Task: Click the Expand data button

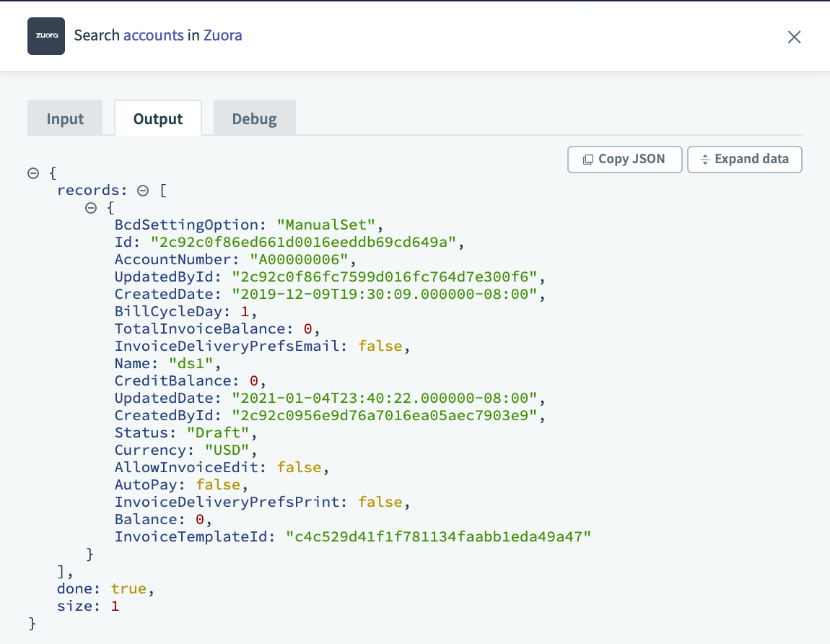Action: pyautogui.click(x=744, y=159)
